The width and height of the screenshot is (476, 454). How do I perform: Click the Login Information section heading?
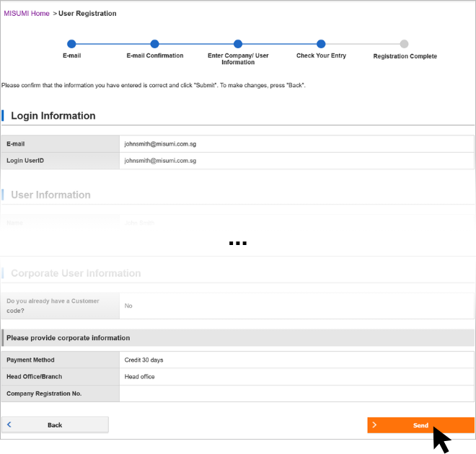(53, 116)
